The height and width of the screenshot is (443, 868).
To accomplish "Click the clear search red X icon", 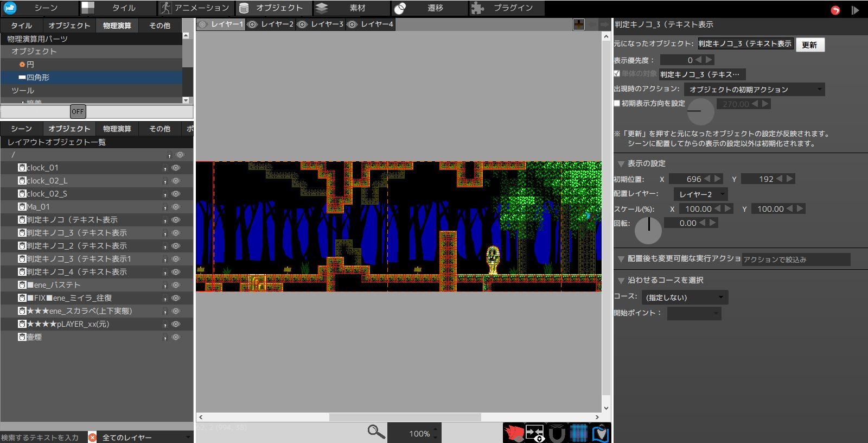I will pyautogui.click(x=92, y=437).
